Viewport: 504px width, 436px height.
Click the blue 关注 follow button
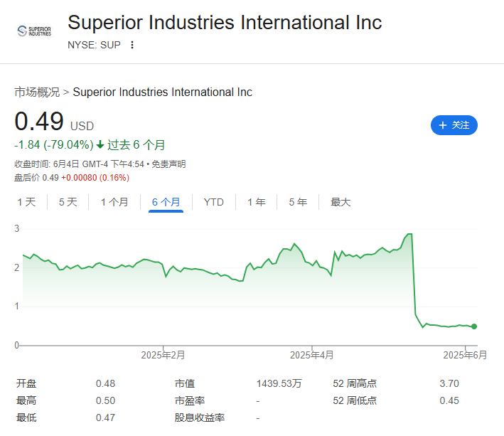point(454,125)
